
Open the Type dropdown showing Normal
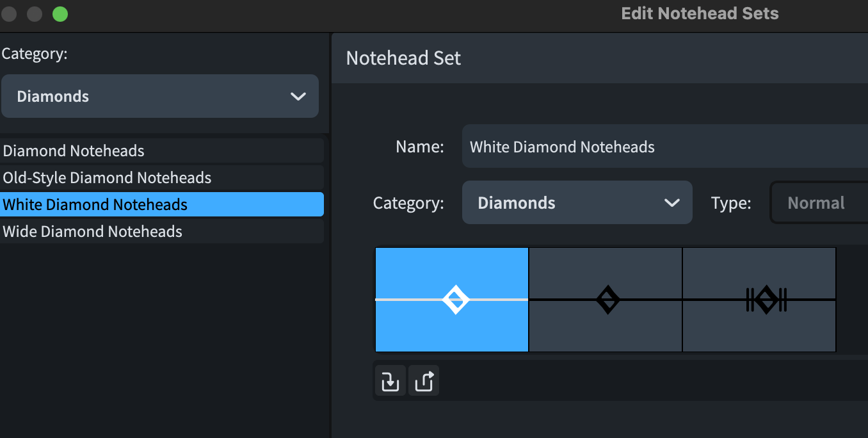pyautogui.click(x=819, y=203)
